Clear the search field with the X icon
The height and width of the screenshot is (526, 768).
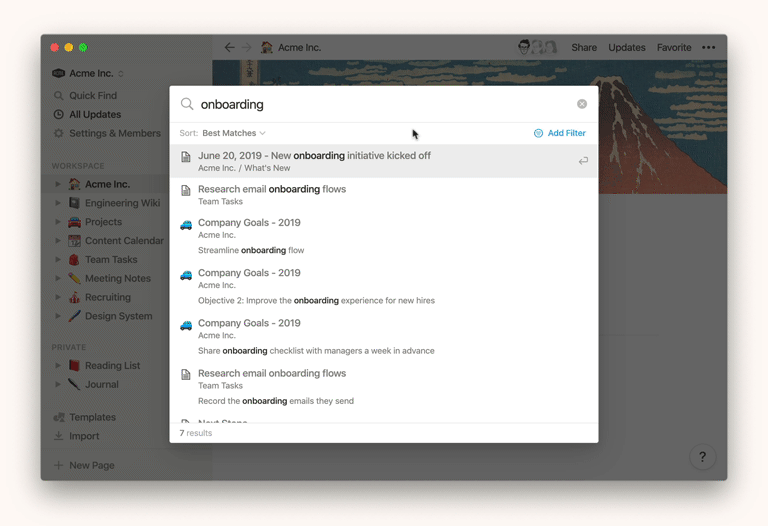coord(582,104)
